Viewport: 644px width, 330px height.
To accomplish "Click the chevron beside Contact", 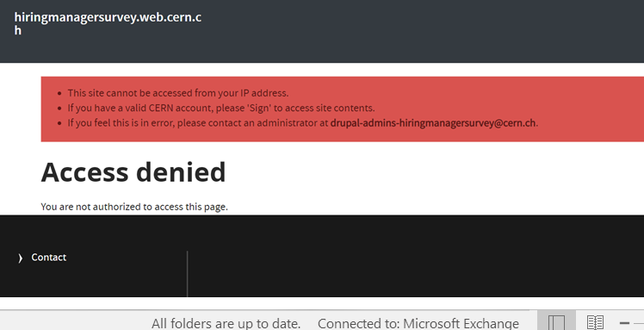I will tap(20, 258).
